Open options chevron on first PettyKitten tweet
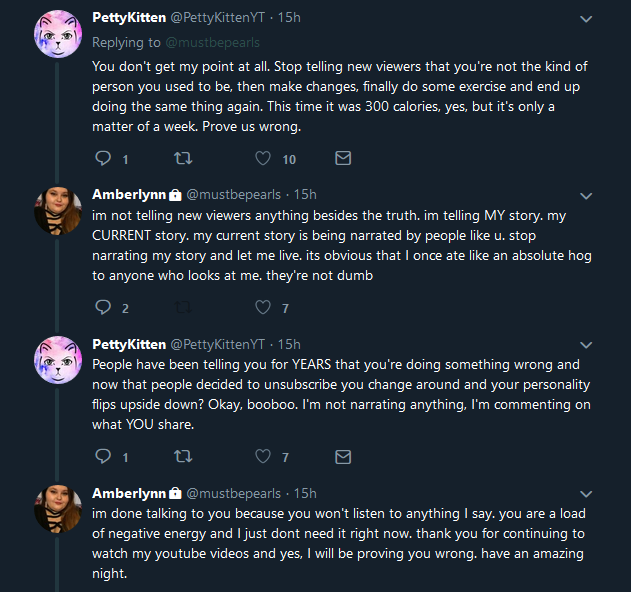The width and height of the screenshot is (631, 592). click(586, 19)
